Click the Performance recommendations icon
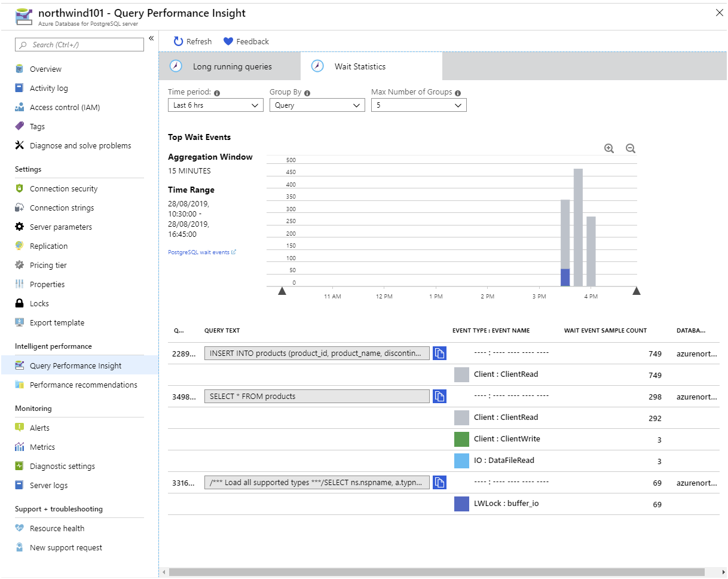This screenshot has height=579, width=728. coord(20,385)
